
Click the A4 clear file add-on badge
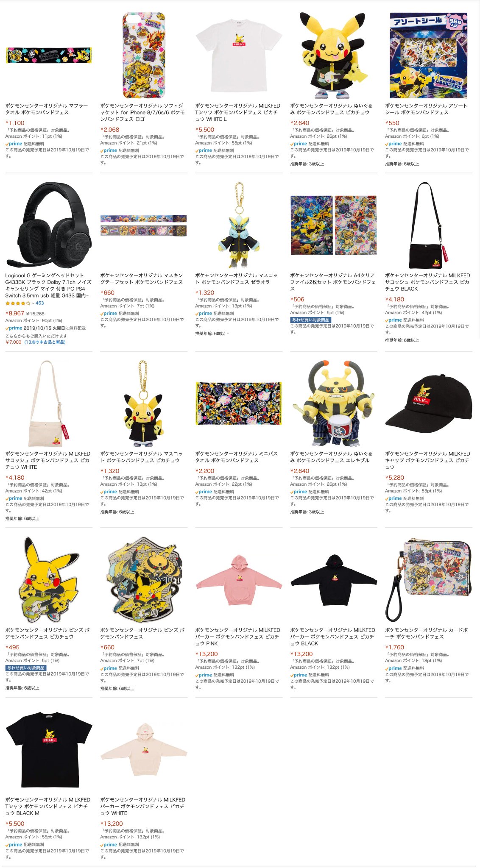coord(310,320)
